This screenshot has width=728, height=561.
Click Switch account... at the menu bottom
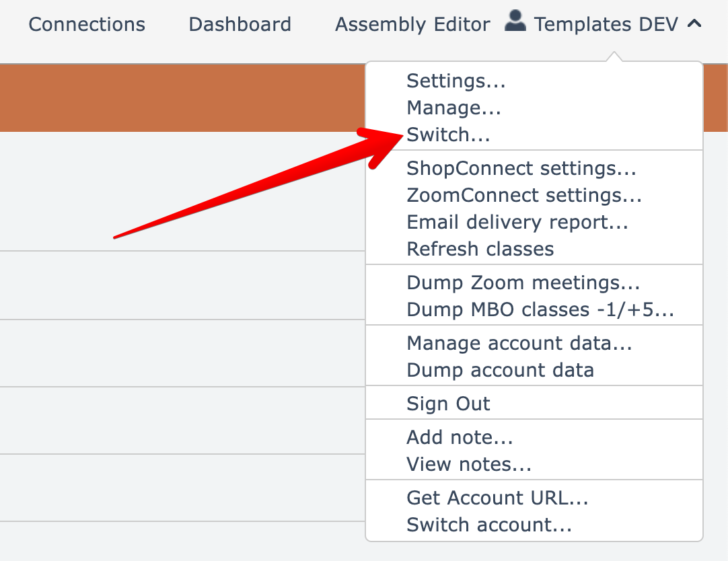(489, 525)
